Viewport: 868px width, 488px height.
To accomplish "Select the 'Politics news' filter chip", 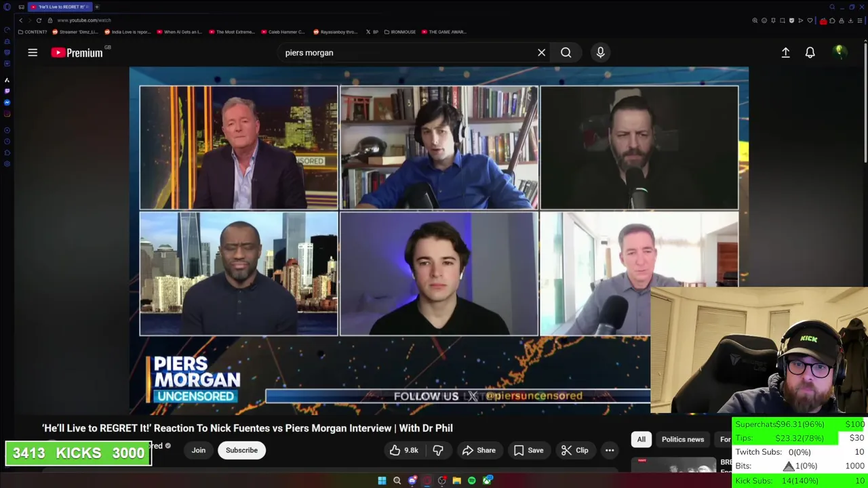I will [x=683, y=439].
